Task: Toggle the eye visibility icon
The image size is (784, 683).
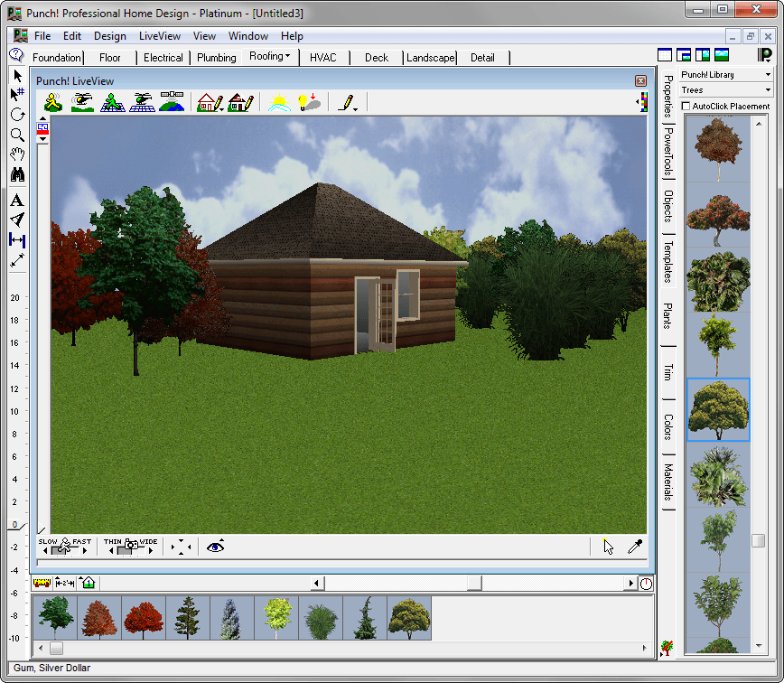Action: click(215, 547)
